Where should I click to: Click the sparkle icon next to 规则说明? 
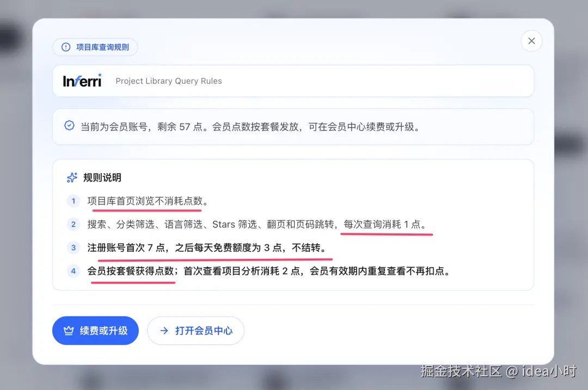[x=71, y=177]
